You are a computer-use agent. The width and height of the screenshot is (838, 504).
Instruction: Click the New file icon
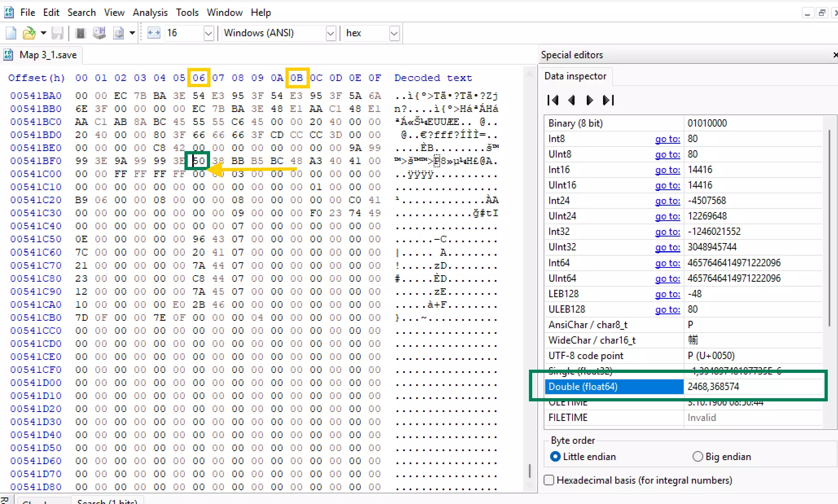(x=11, y=33)
